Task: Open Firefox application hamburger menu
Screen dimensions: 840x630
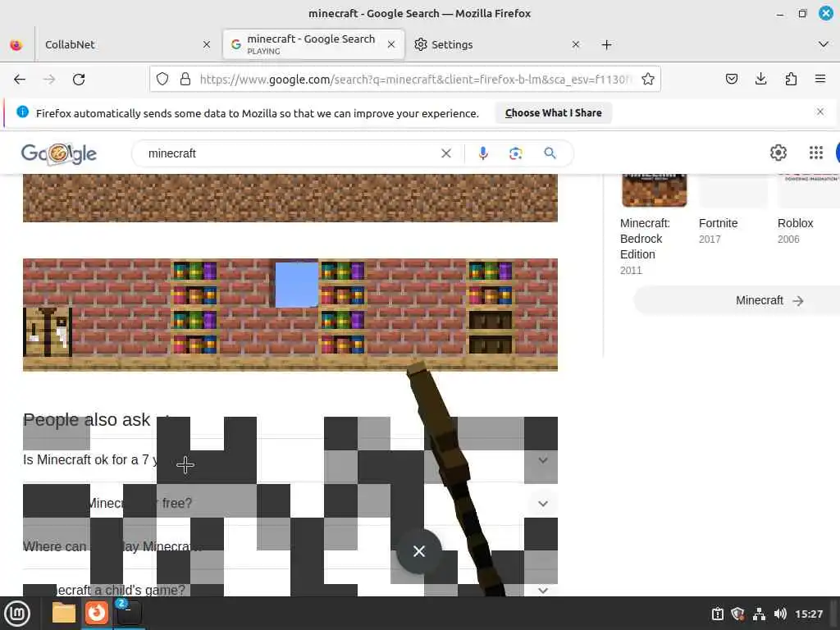Action: (x=820, y=80)
